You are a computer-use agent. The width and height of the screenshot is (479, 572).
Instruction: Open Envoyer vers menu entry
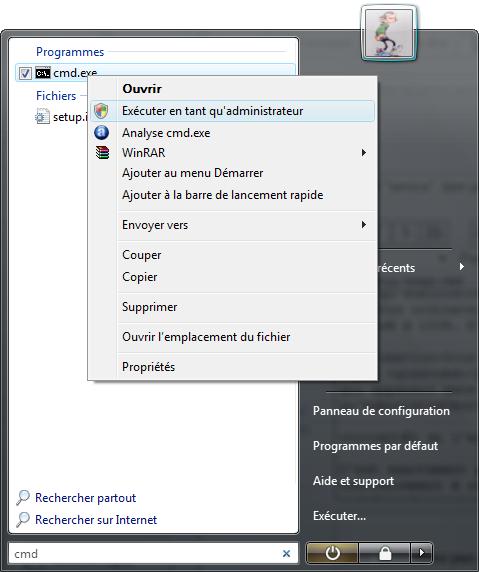click(232, 225)
